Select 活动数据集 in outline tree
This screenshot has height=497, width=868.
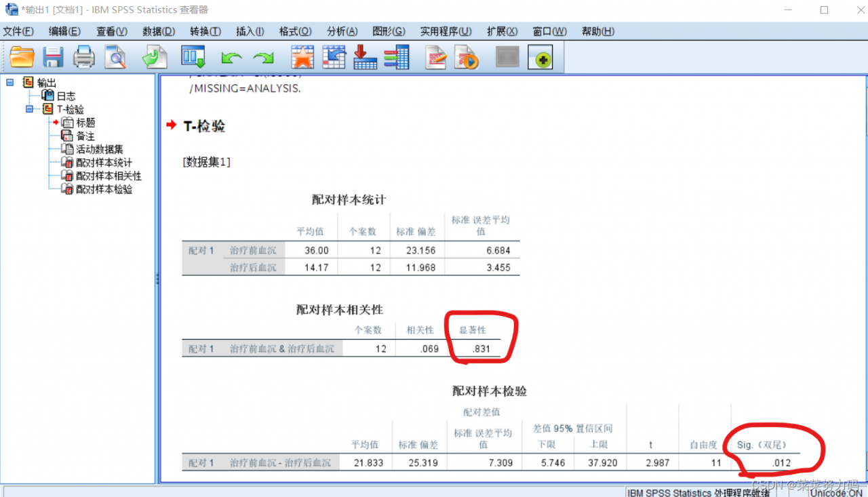click(x=100, y=149)
